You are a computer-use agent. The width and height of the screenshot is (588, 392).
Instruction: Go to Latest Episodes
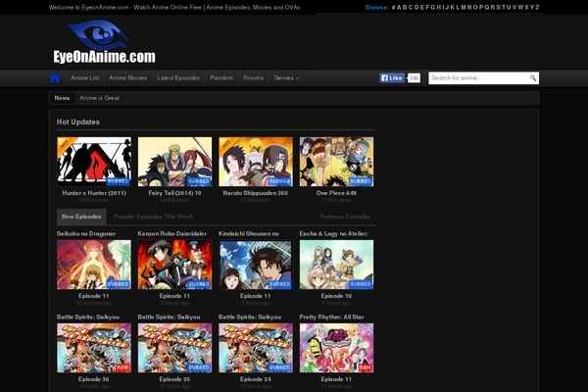[178, 78]
